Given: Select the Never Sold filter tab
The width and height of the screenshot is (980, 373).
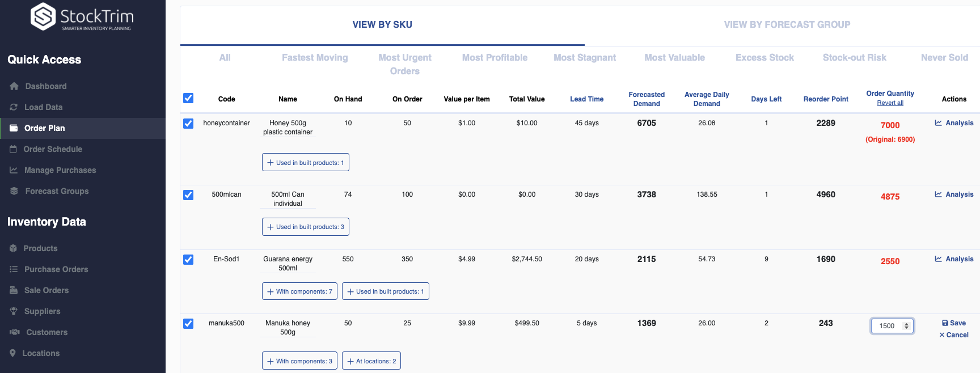Looking at the screenshot, I should tap(944, 57).
